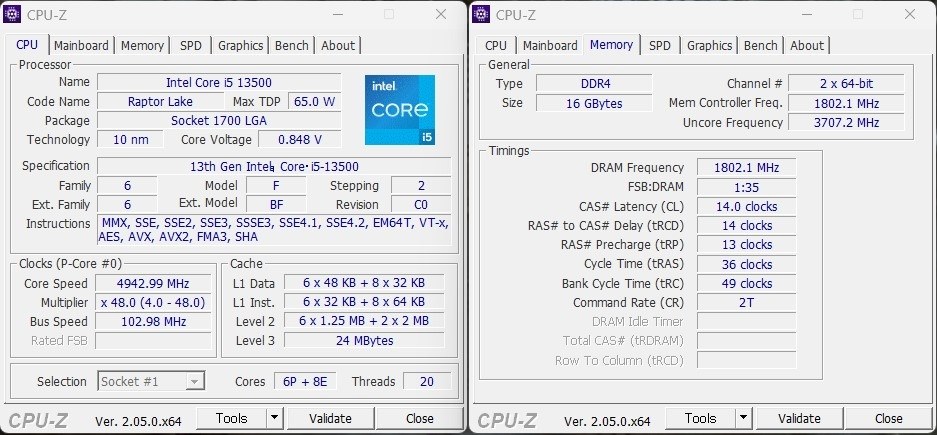
Task: Click the 65.0 W Max TDP value
Action: click(x=314, y=102)
